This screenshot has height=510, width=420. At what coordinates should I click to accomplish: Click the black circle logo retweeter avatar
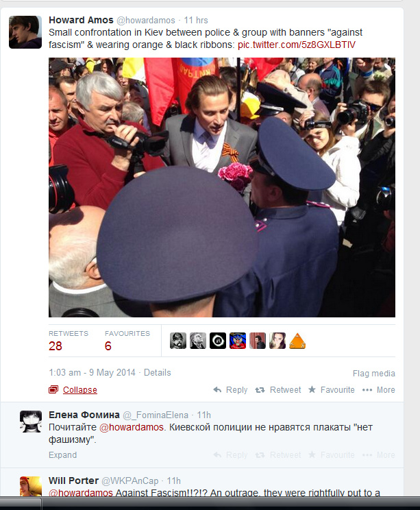tap(218, 341)
